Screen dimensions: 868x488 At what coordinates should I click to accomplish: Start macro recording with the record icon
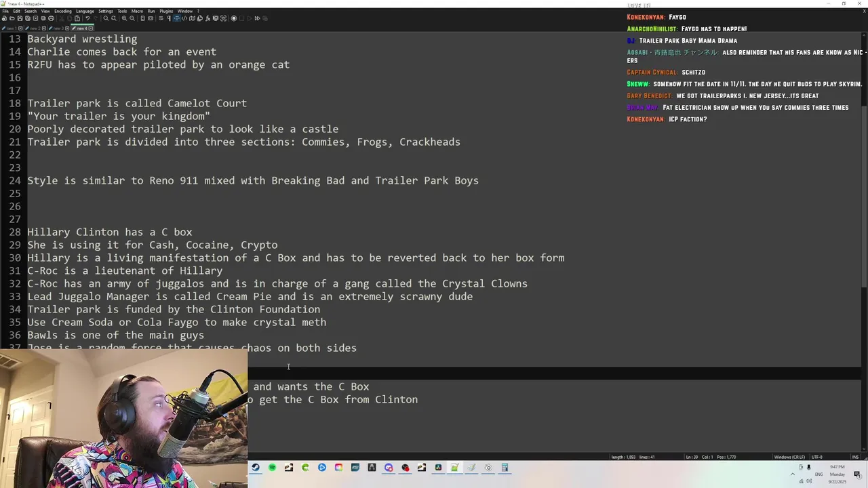coord(234,18)
